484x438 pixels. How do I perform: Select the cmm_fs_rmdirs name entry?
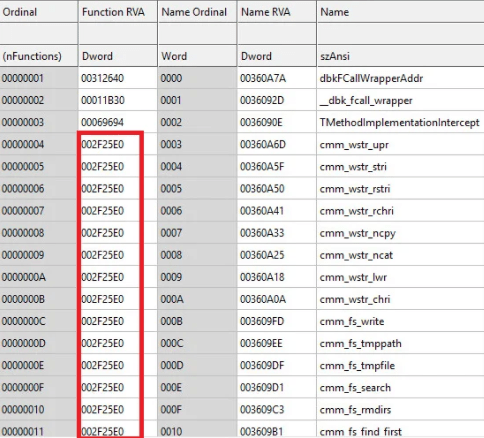[401, 409]
